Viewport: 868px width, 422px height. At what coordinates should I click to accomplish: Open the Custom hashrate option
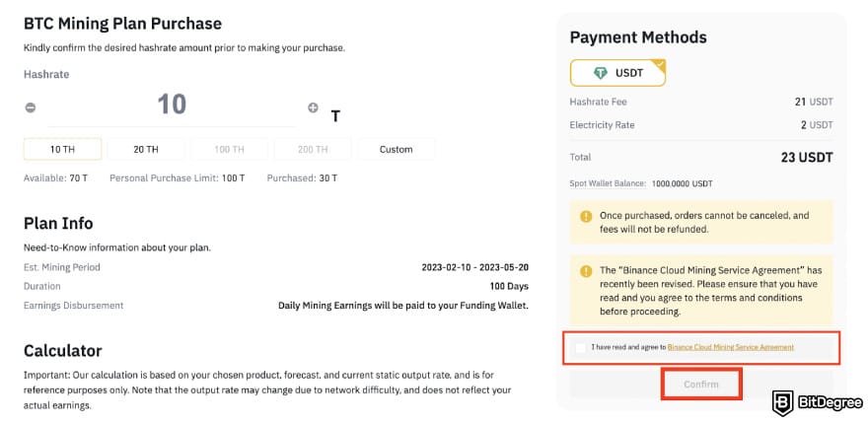pos(396,149)
